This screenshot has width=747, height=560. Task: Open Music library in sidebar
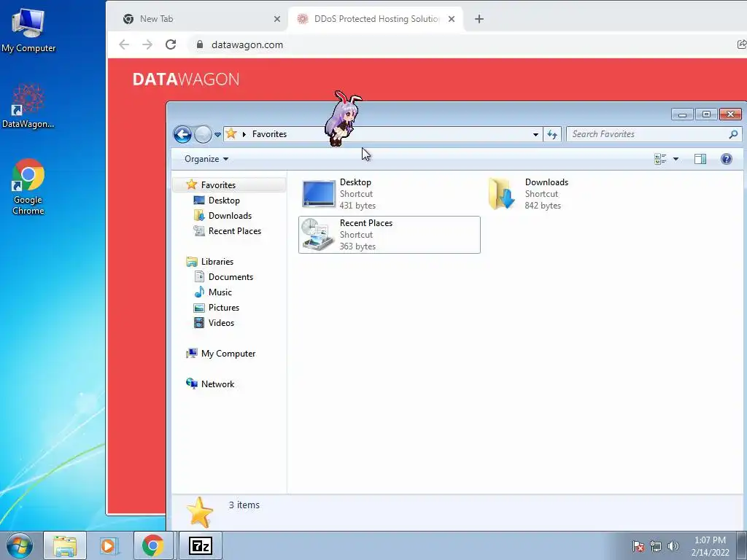pyautogui.click(x=220, y=292)
